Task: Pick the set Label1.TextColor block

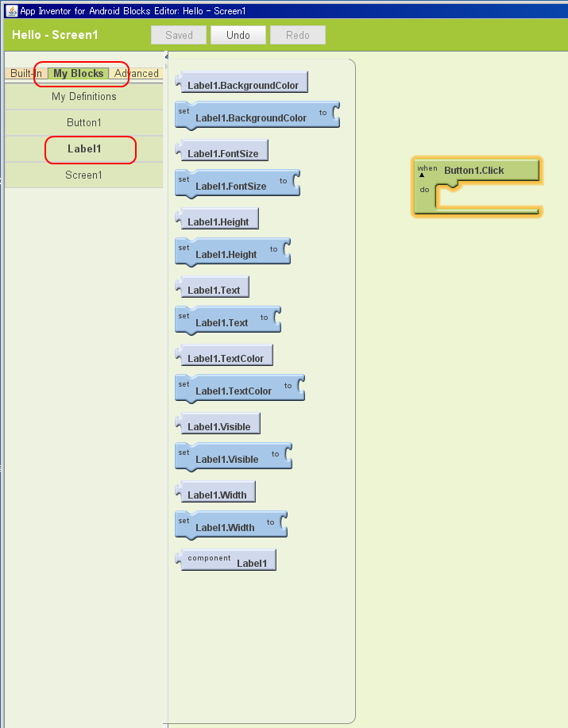Action: [240, 387]
